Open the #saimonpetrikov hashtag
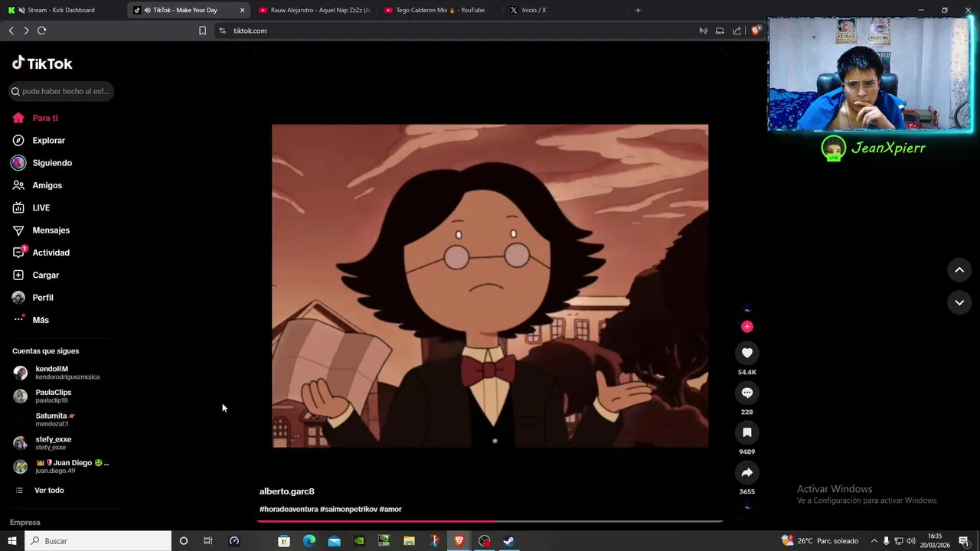980x551 pixels. [348, 510]
